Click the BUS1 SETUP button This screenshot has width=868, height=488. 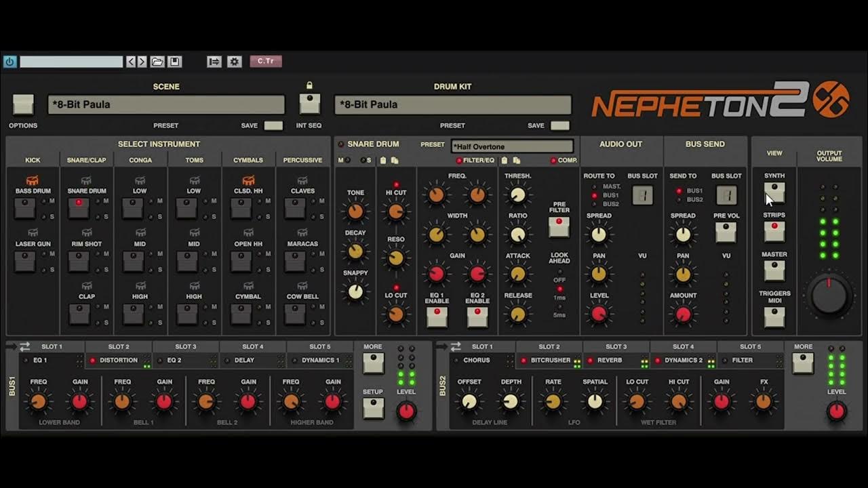pyautogui.click(x=373, y=408)
